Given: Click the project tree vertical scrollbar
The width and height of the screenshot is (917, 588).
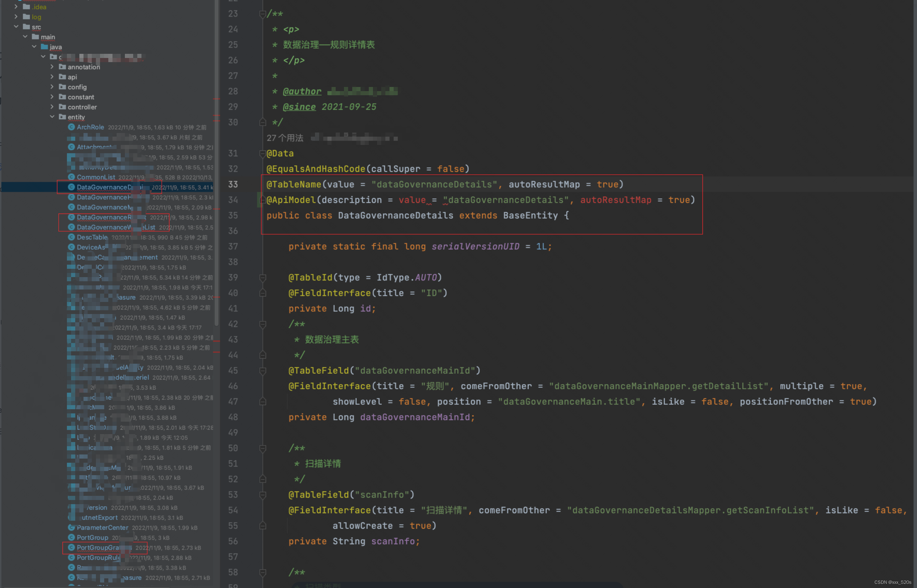Looking at the screenshot, I should (216, 163).
